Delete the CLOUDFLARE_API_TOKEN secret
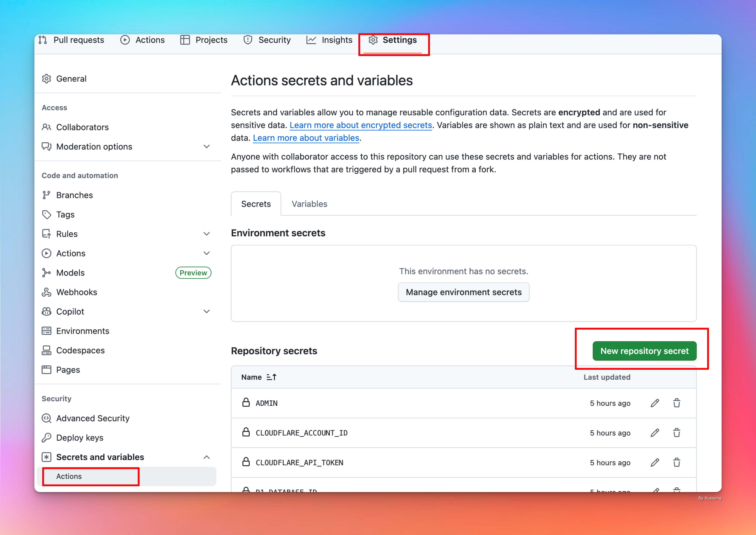The width and height of the screenshot is (756, 535). pyautogui.click(x=677, y=462)
